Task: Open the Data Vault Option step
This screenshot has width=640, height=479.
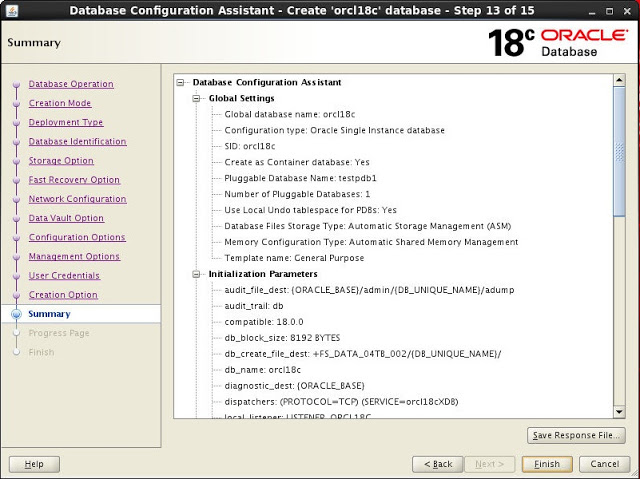Action: [x=66, y=218]
